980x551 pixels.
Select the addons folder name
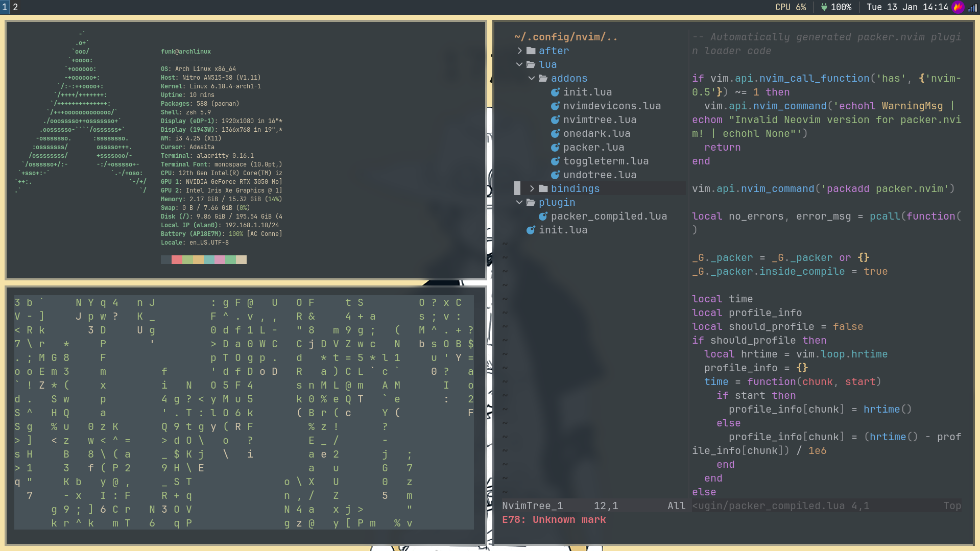pos(569,78)
